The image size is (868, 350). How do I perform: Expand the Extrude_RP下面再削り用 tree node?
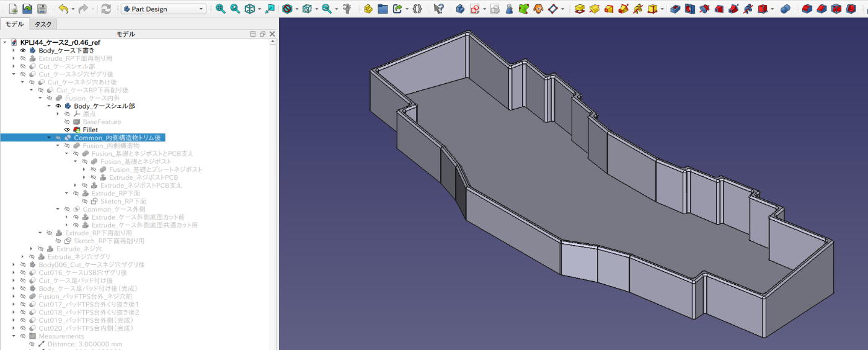tap(14, 58)
